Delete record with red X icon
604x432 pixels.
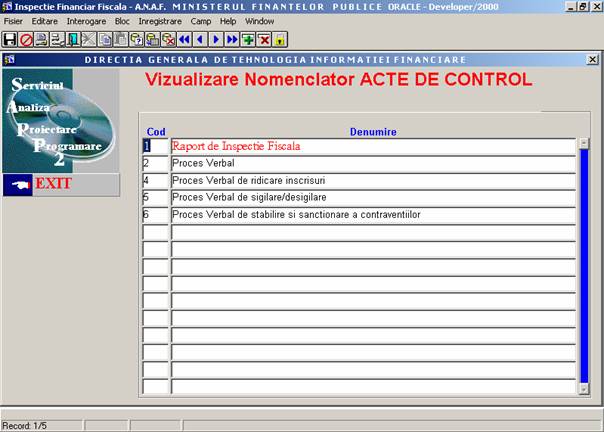click(264, 40)
